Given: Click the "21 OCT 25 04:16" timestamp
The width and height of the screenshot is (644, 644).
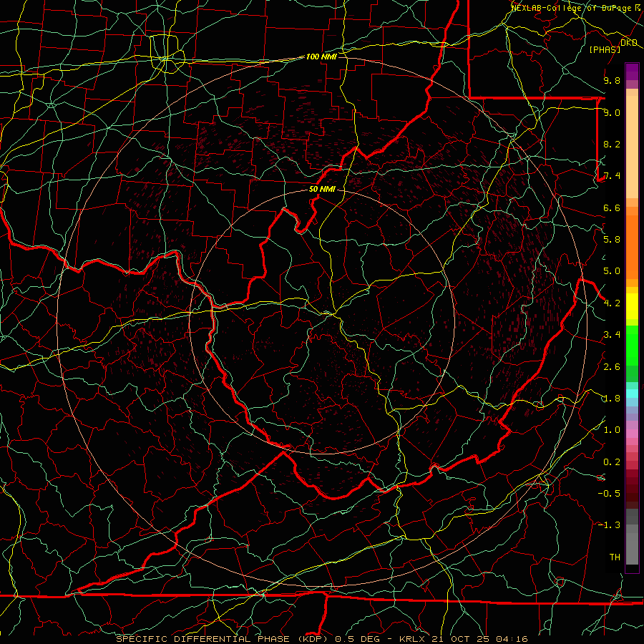Looking at the screenshot, I should click(x=479, y=639).
